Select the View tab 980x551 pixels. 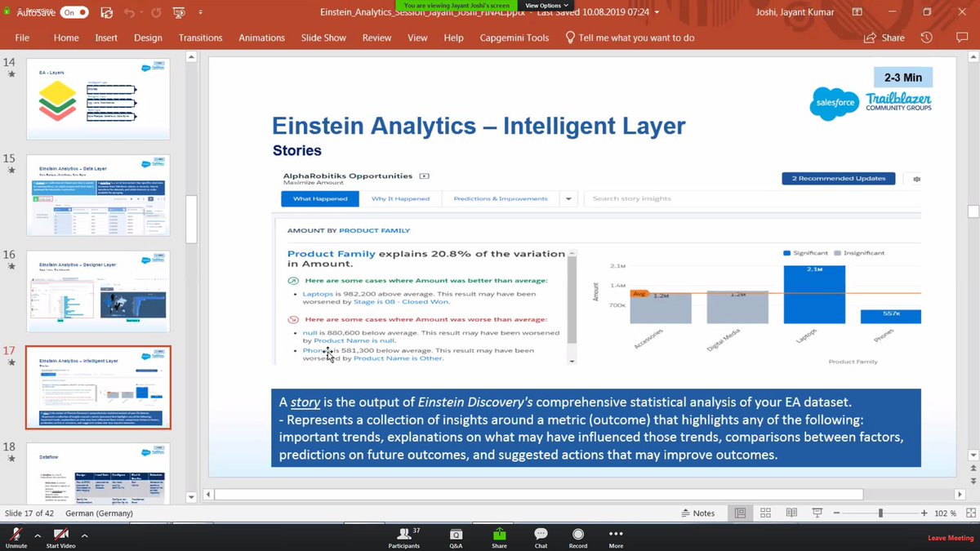pos(417,38)
